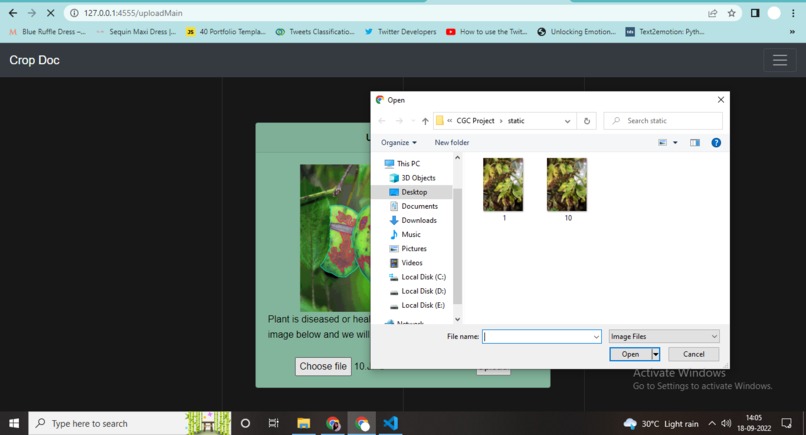The image size is (806, 435).
Task: Click the navigation pane scrollbar
Action: (x=457, y=246)
